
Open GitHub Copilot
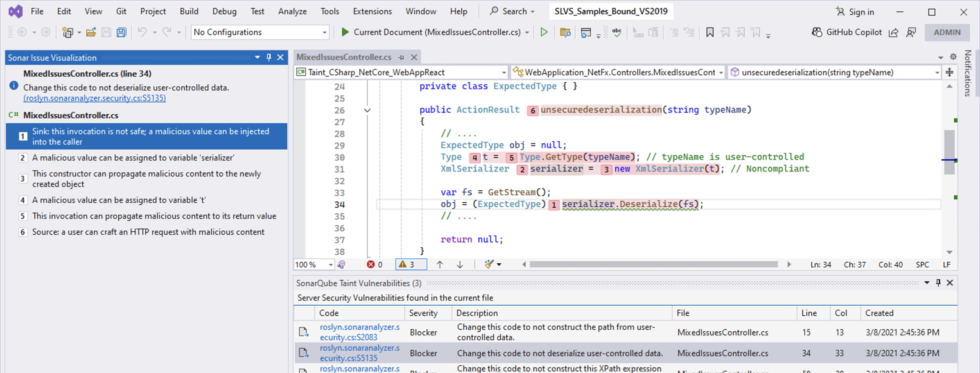(846, 32)
